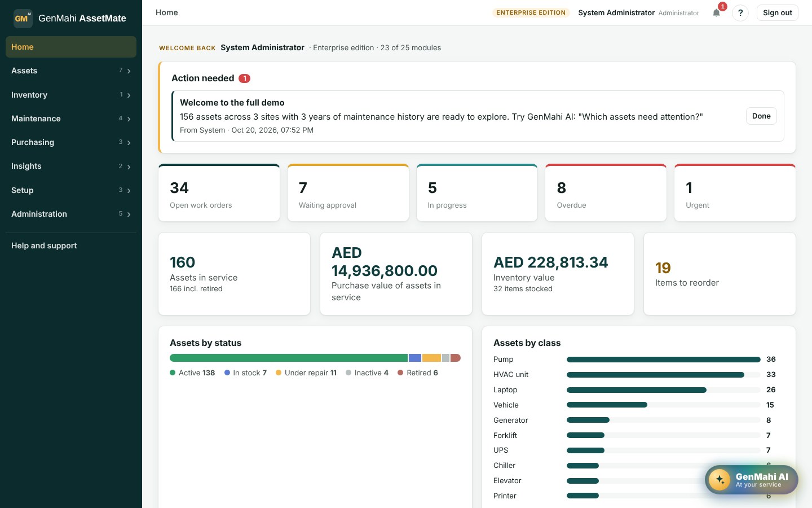
Task: Expand the Administration sidebar chevron
Action: click(129, 214)
